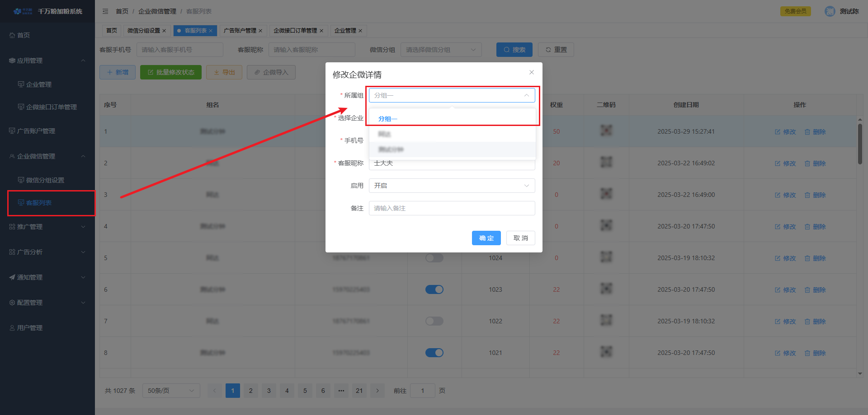
Task: Close the 修改企微详情 dialog with X icon
Action: click(x=532, y=72)
